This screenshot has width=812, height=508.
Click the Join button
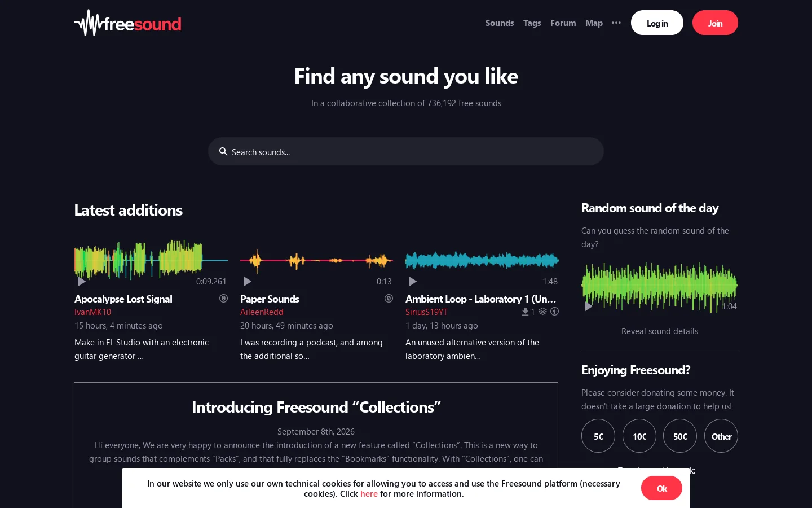(x=715, y=23)
